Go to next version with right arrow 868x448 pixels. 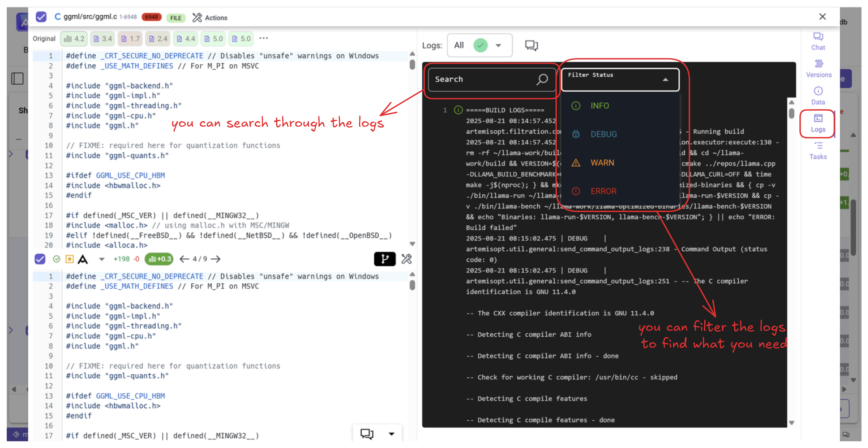(216, 259)
